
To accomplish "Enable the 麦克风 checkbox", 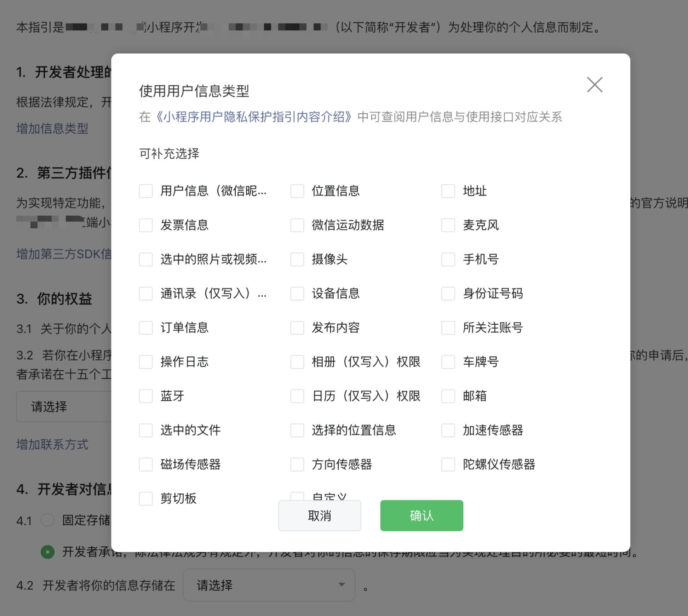I will 448,225.
